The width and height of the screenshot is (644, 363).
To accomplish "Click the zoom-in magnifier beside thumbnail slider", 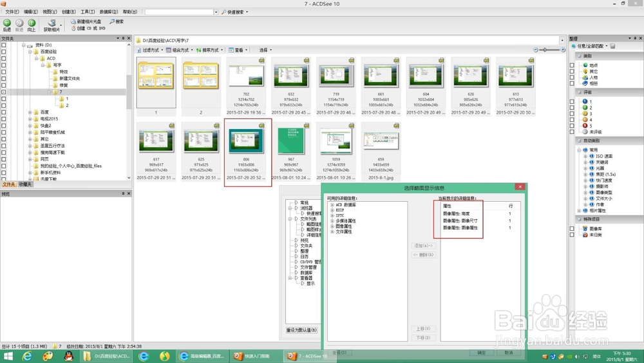I will tap(563, 50).
